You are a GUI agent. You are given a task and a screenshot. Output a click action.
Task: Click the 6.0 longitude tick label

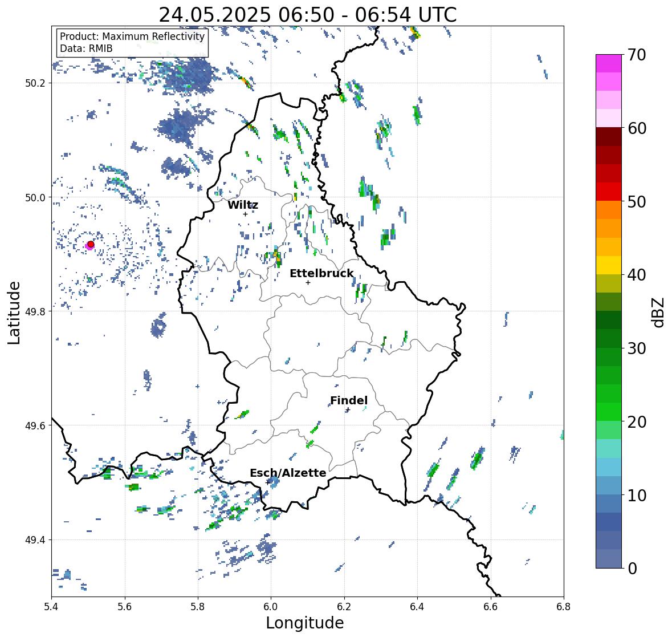[x=271, y=607]
